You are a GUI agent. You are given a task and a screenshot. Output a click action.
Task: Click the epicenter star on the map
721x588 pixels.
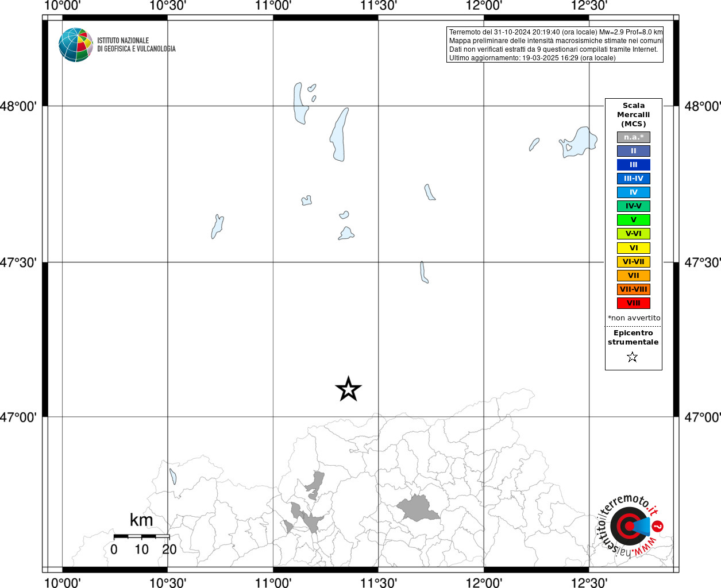coord(348,389)
